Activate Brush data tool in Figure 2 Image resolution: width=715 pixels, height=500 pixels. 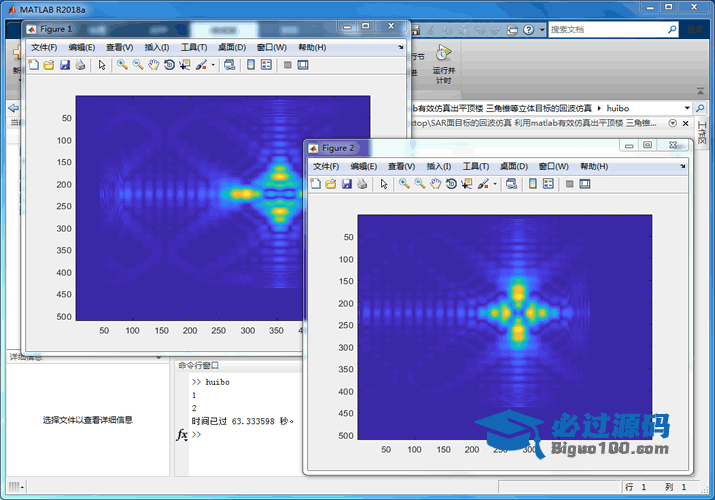click(x=483, y=184)
